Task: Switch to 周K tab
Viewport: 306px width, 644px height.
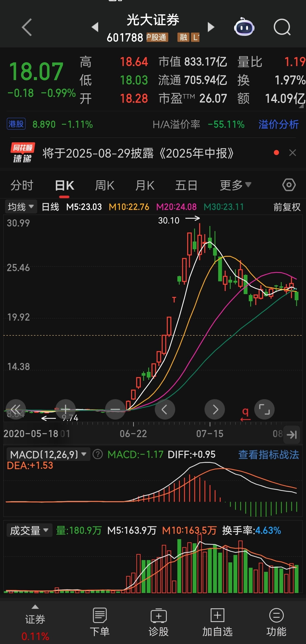Action: 105,185
